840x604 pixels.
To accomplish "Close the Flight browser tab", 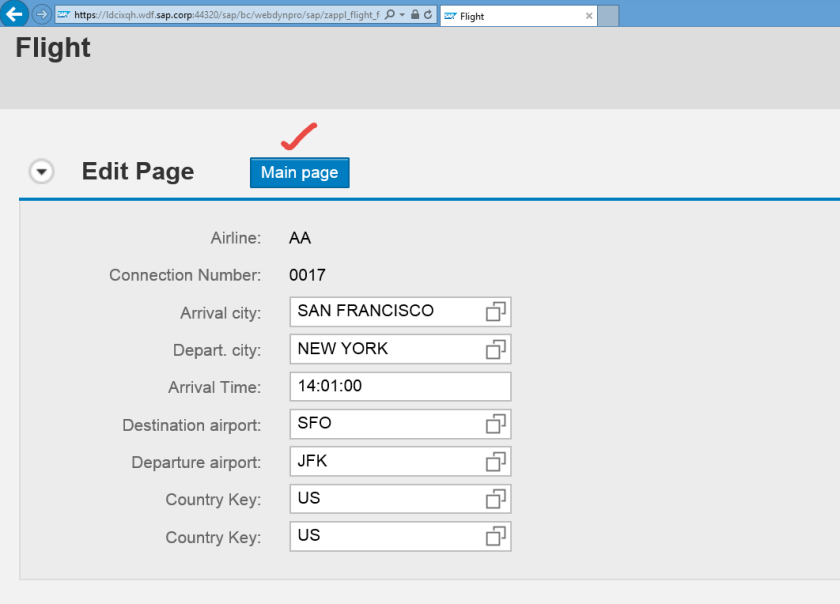I will pos(589,16).
